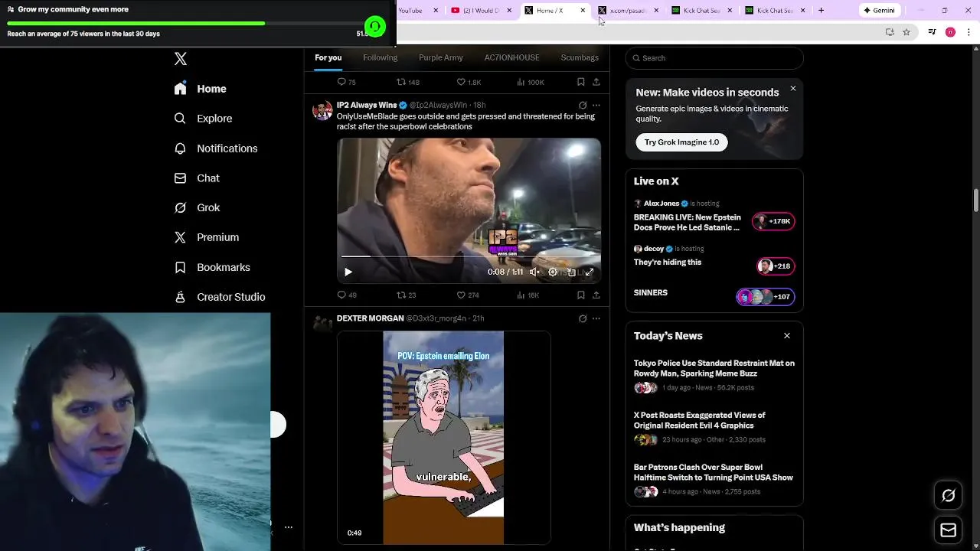Play the IP2 Always Wins video
Screen dimensions: 980x551
tap(348, 272)
